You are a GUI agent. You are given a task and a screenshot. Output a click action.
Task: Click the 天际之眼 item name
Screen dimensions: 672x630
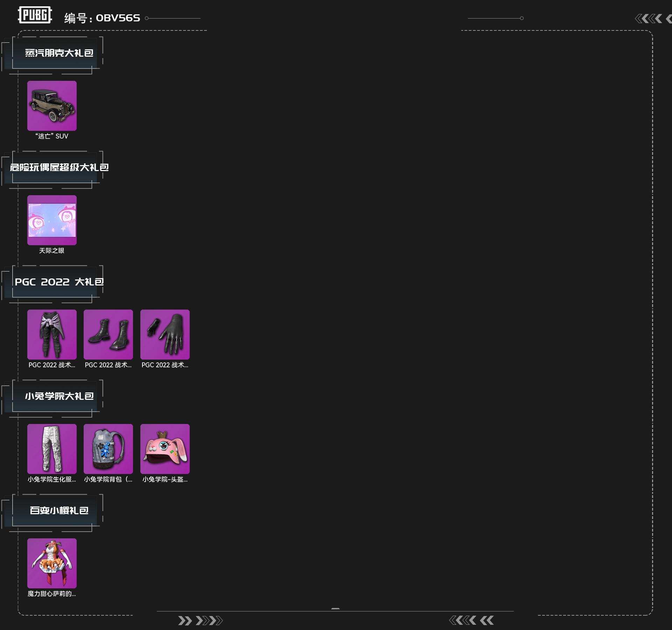[x=52, y=250]
